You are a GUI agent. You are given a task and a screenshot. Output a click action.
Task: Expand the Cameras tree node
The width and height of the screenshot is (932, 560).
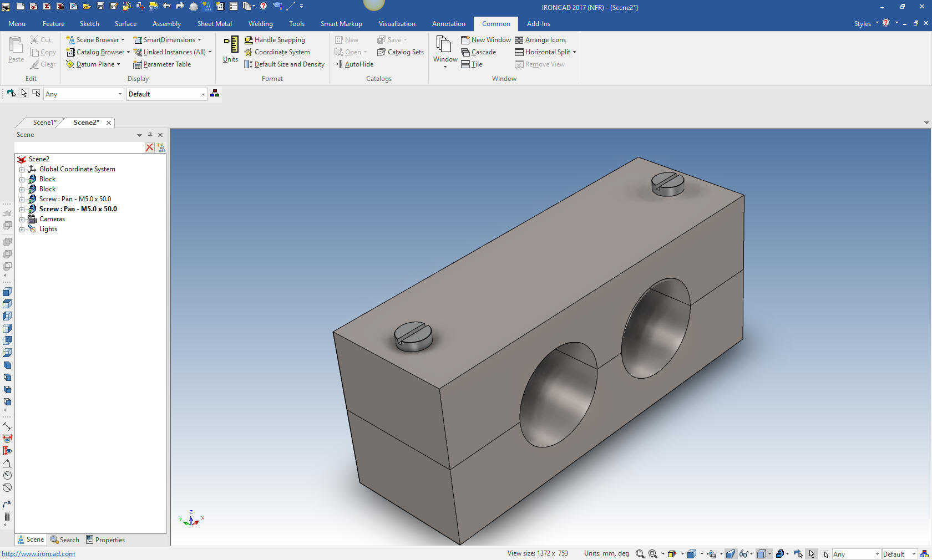coord(22,220)
